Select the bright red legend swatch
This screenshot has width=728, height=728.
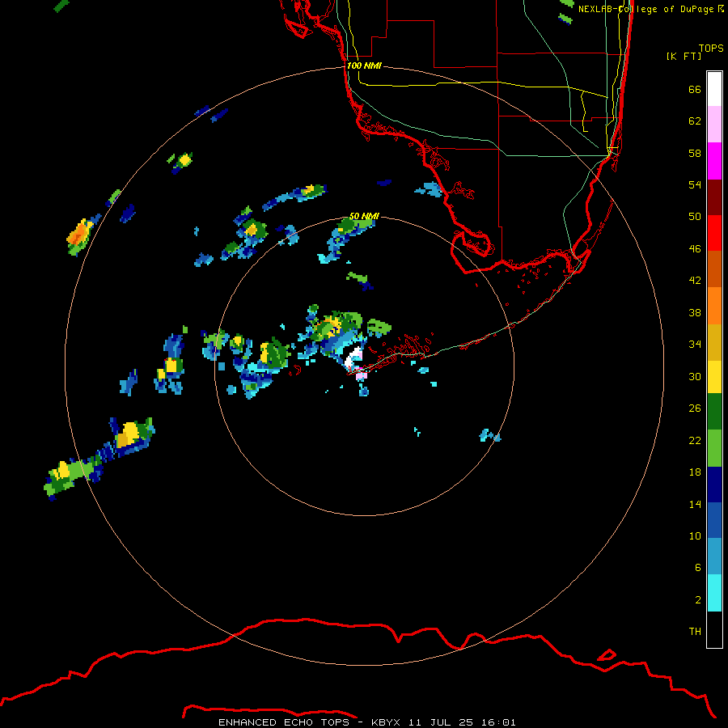(714, 233)
